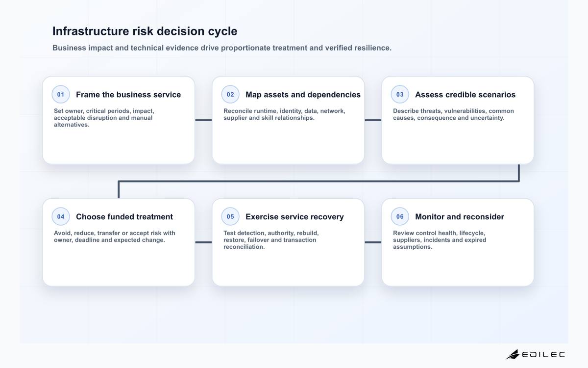Click the 06 step number badge

tap(400, 216)
